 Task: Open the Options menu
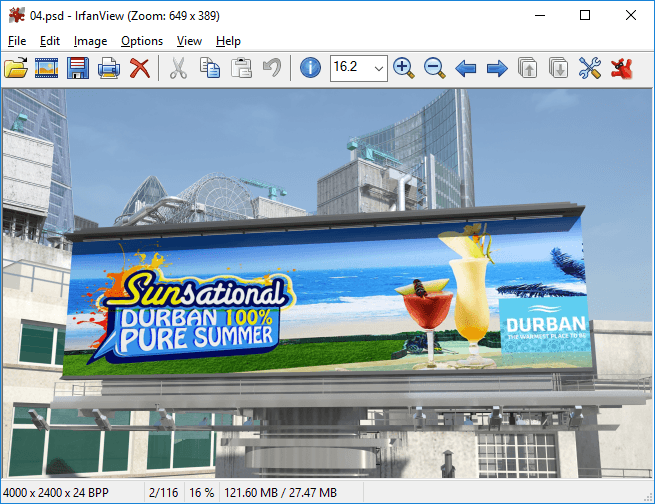pos(142,41)
